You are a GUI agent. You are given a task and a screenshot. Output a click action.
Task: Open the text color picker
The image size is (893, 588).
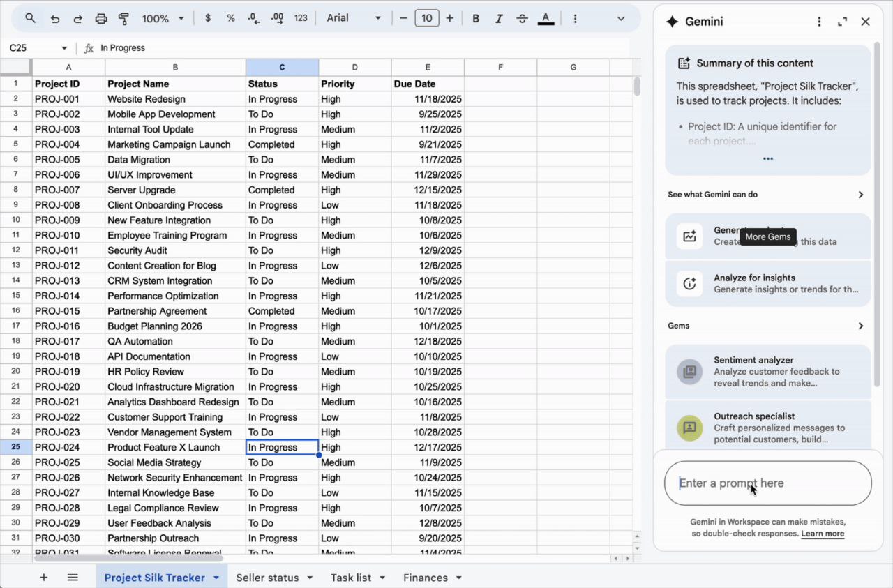546,19
